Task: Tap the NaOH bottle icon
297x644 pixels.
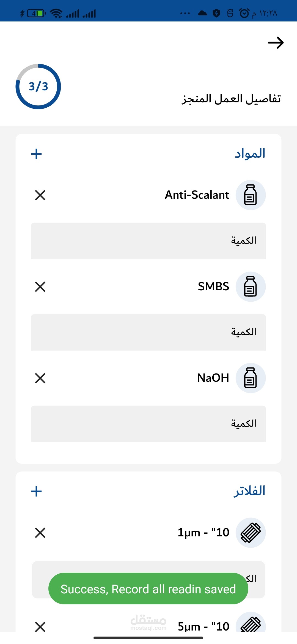Action: pyautogui.click(x=251, y=378)
